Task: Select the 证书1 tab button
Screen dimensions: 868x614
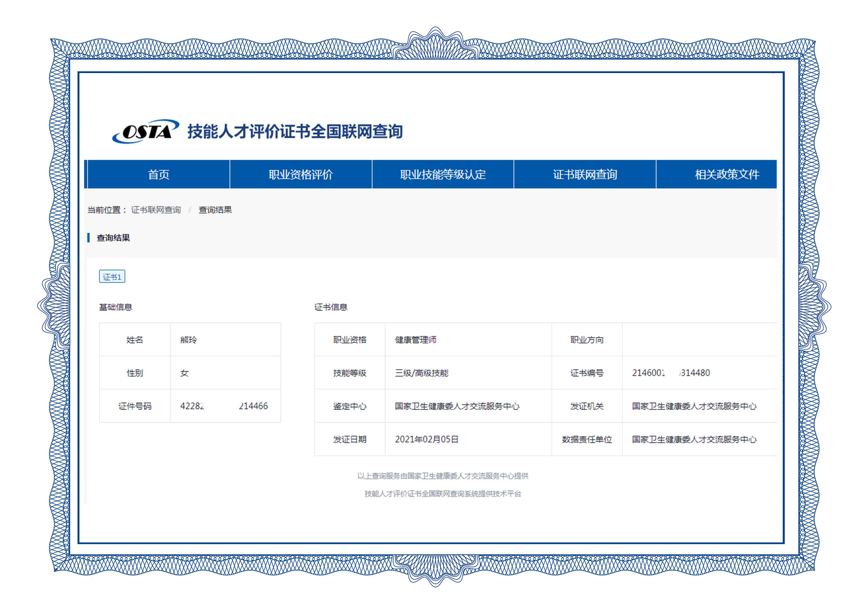Action: 112,277
